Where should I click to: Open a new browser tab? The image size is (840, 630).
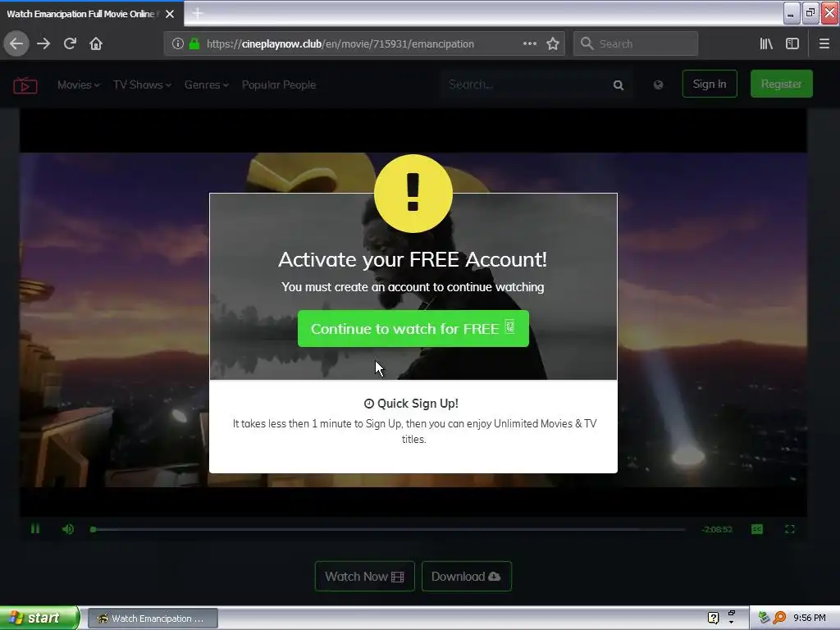click(x=198, y=13)
